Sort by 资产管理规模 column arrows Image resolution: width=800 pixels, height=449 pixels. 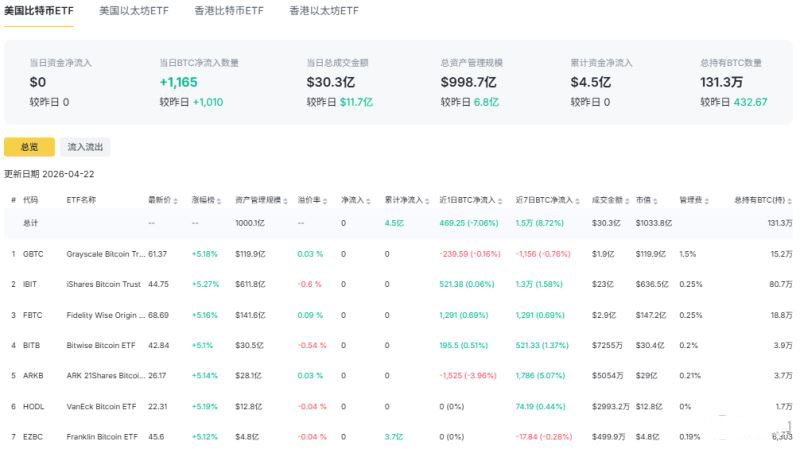click(285, 201)
